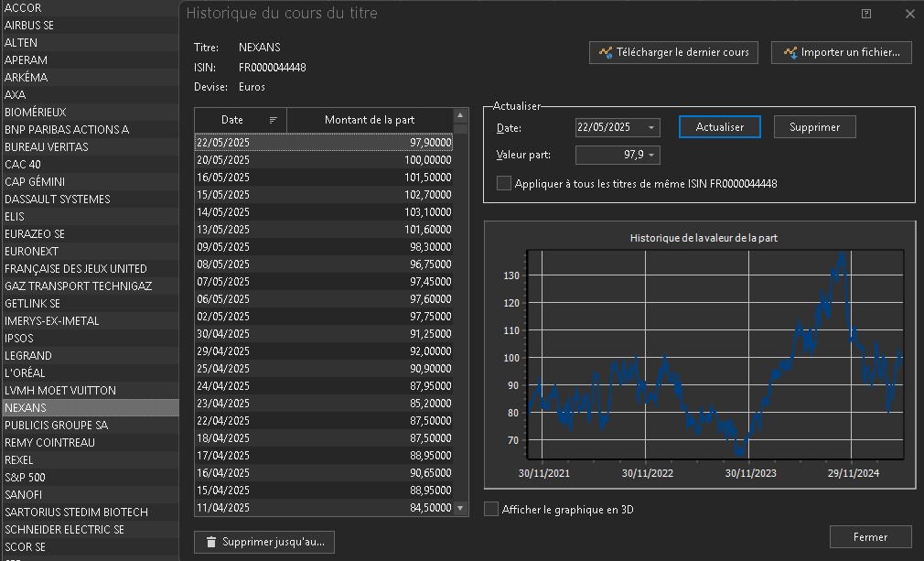
Task: Select the 14/05/2025 row
Action: point(324,212)
